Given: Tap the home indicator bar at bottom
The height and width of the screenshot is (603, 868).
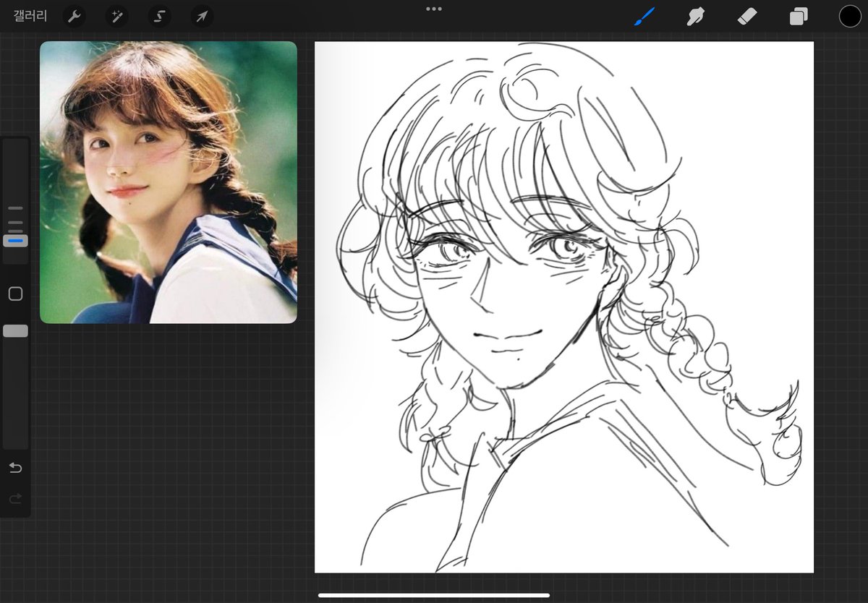Looking at the screenshot, I should click(434, 596).
